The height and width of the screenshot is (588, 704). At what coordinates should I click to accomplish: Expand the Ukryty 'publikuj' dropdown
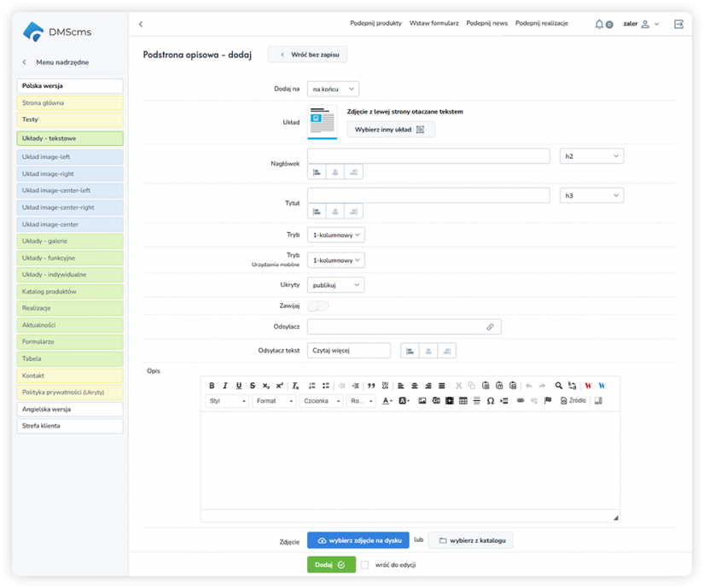335,285
